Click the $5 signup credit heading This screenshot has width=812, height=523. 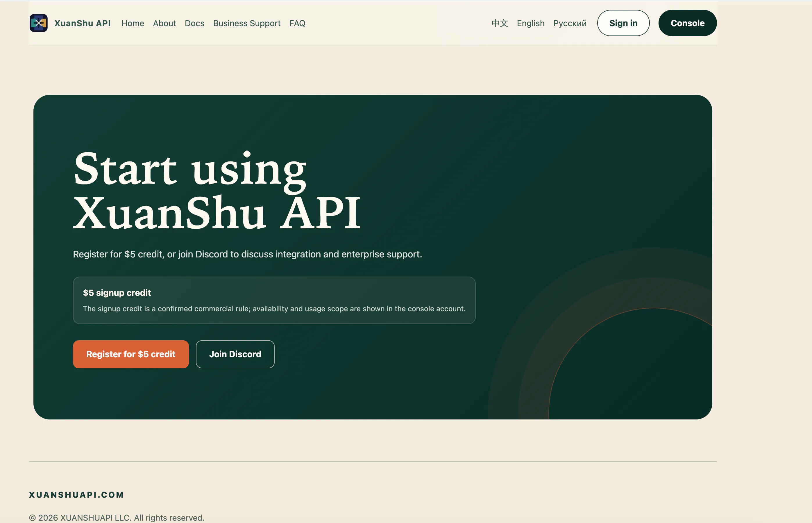[117, 293]
